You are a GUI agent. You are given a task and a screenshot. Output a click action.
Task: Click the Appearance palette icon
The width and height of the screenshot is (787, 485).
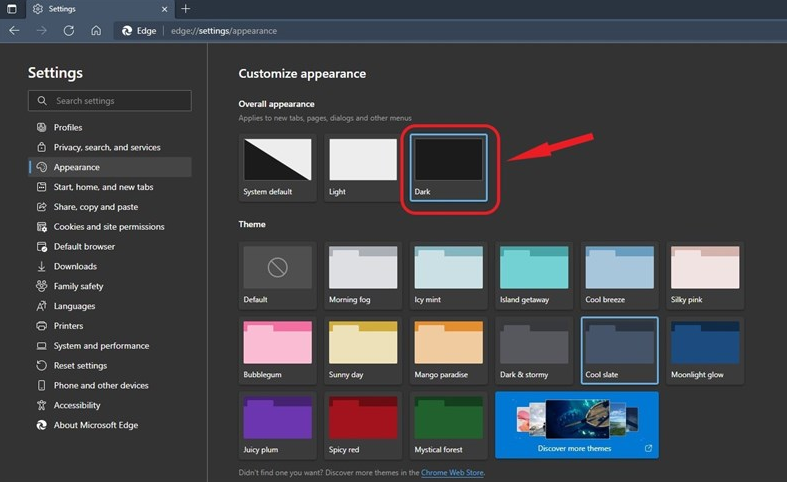point(42,167)
